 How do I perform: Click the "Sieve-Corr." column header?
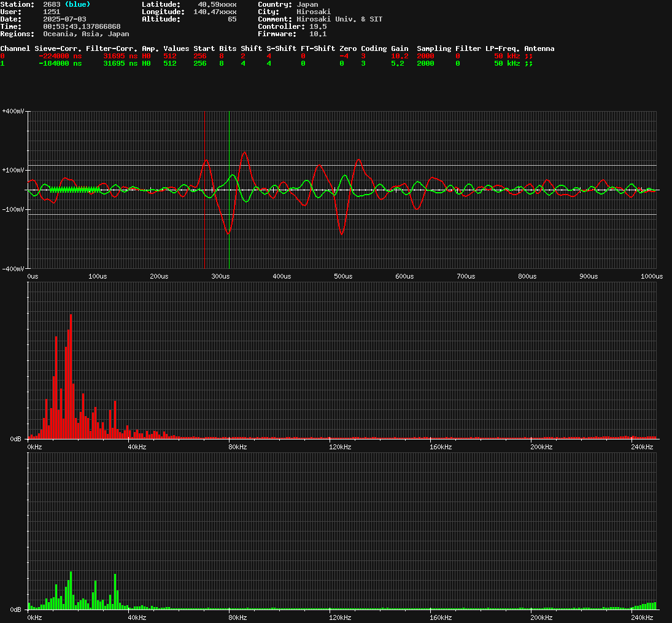coord(58,48)
